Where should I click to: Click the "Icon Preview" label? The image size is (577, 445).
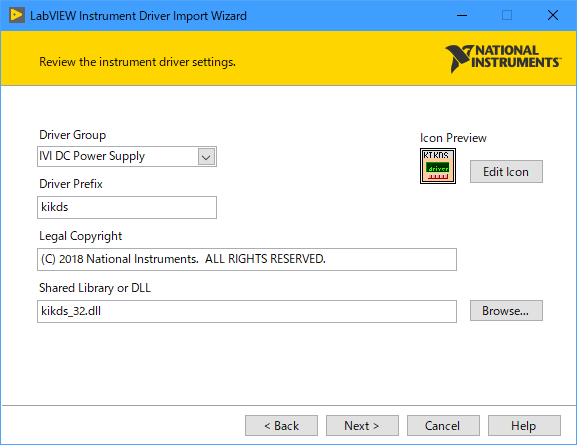tap(453, 138)
